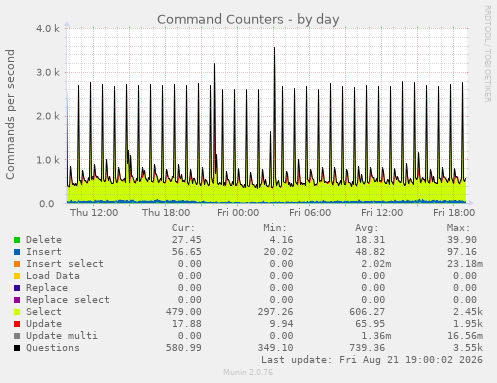Click the 'Fri 00:00' time axis label
Viewport: 497px width, 383px height.
point(238,213)
